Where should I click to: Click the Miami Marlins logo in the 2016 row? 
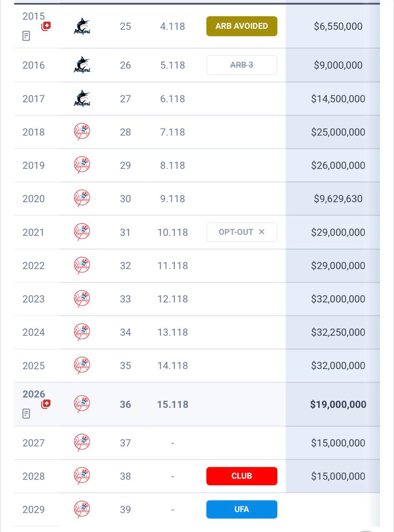(x=82, y=65)
